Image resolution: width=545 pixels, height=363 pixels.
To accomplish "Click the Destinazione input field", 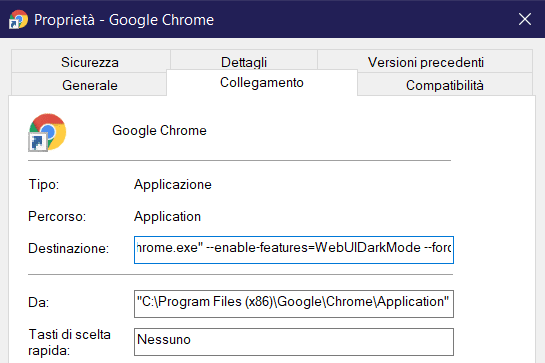I will point(294,250).
